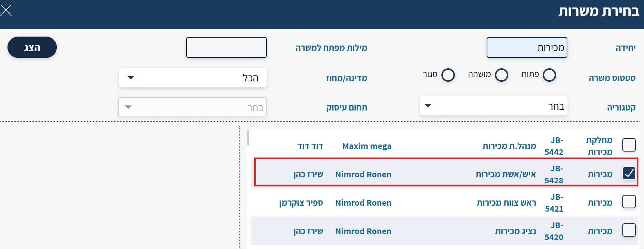This screenshot has height=249, width=644.
Task: Select the סגור (Closed) status radio button
Action: [x=448, y=75]
